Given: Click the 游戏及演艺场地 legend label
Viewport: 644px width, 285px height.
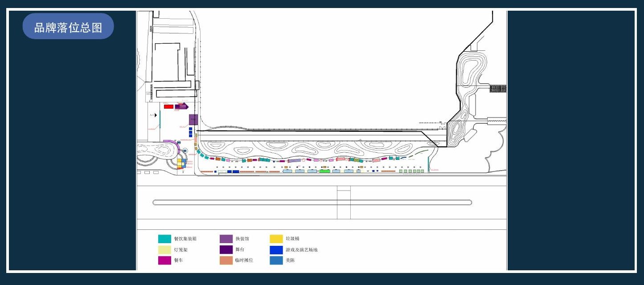Looking at the screenshot, I should [302, 250].
